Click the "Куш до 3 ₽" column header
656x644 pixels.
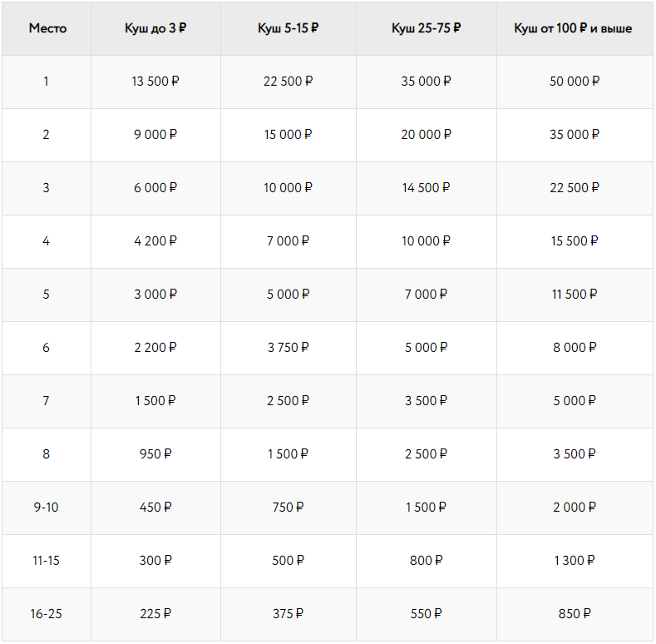[155, 28]
